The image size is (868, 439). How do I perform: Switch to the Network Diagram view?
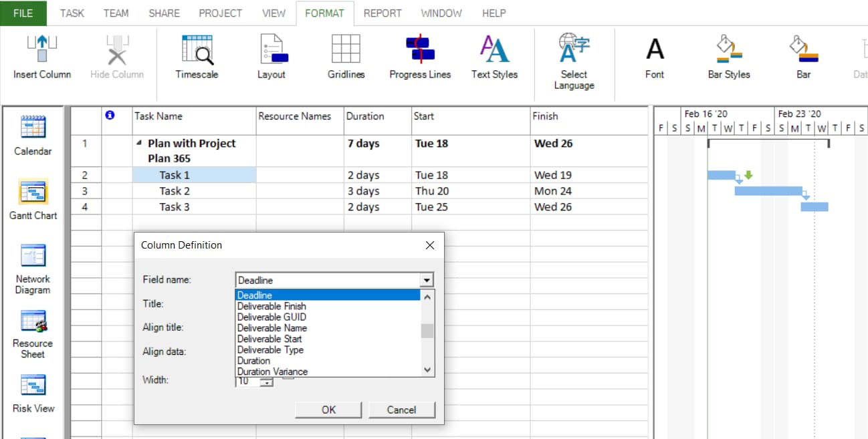pos(32,267)
